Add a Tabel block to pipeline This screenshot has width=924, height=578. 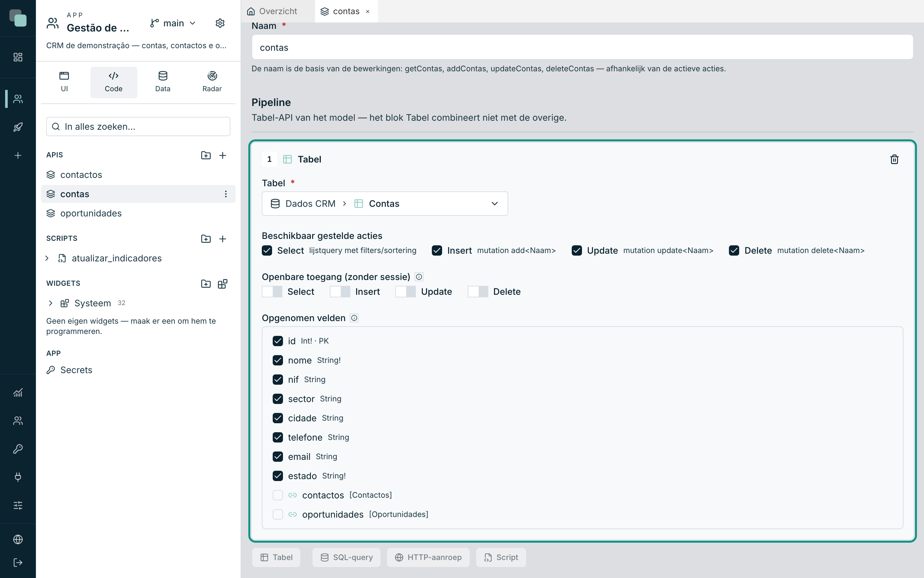[276, 557]
